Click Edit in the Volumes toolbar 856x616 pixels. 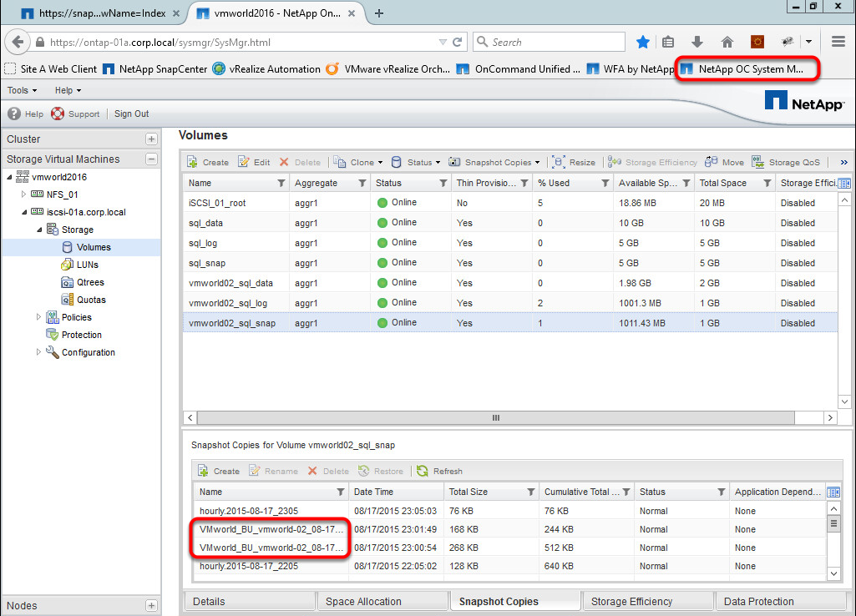click(x=254, y=162)
